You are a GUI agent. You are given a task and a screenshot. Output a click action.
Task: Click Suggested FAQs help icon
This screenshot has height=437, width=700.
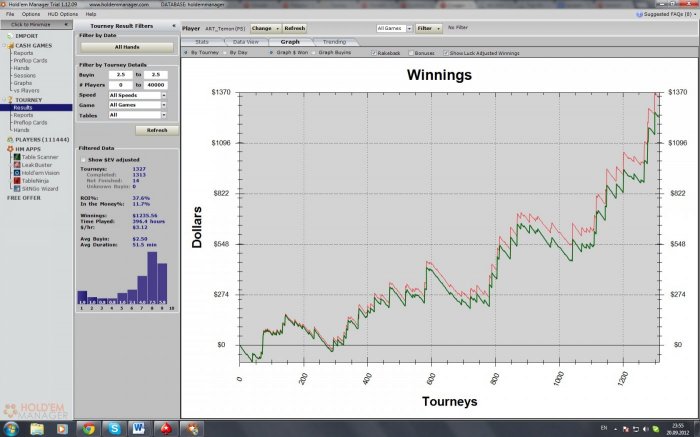click(x=639, y=14)
